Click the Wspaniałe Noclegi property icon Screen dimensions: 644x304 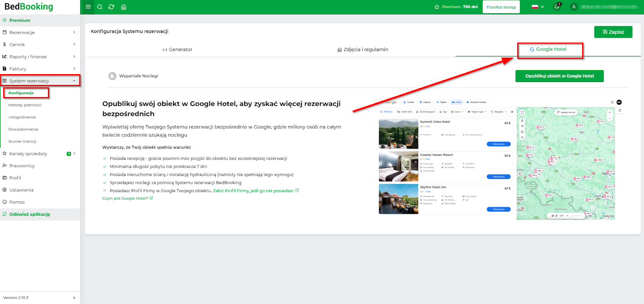click(x=112, y=76)
